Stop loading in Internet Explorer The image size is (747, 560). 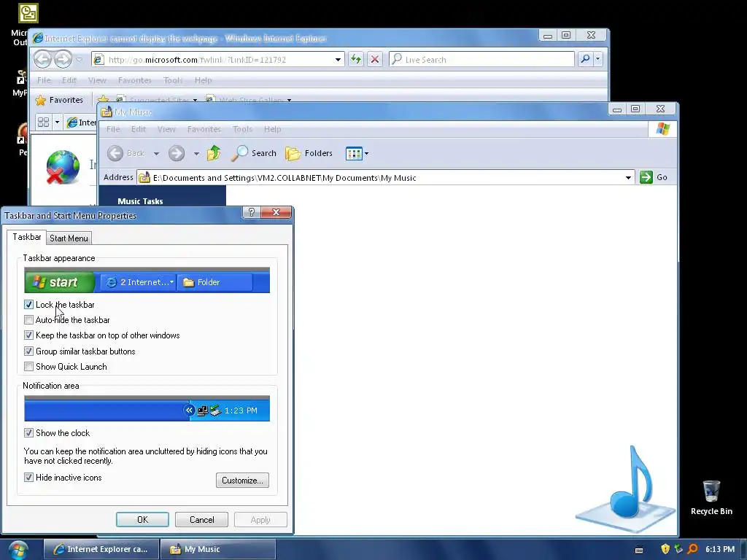click(x=375, y=60)
